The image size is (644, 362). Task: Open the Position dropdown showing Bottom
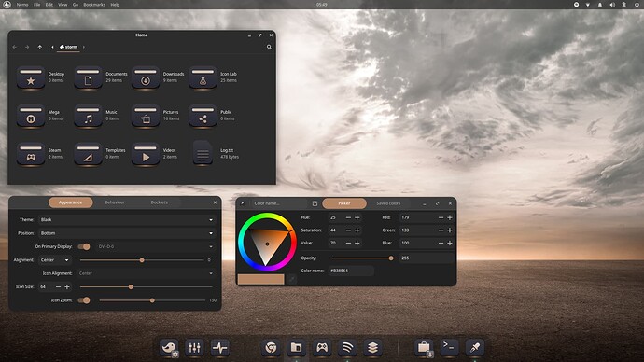pos(127,233)
